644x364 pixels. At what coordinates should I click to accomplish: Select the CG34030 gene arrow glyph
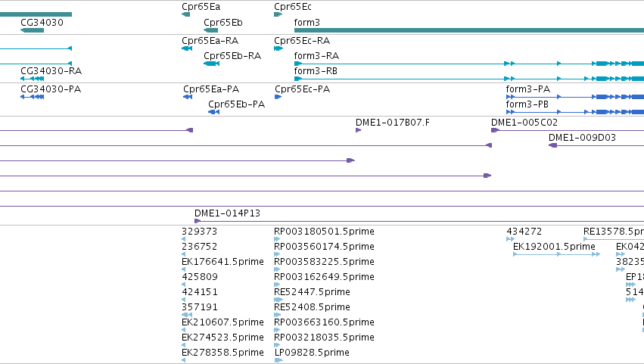[x=32, y=30]
